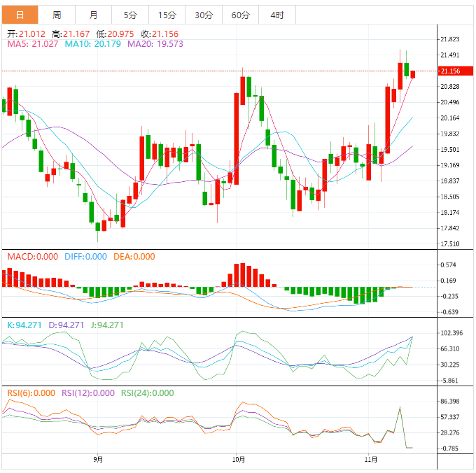476x473 pixels.
Task: Click the K:94.271 indicator label
Action: [24, 325]
